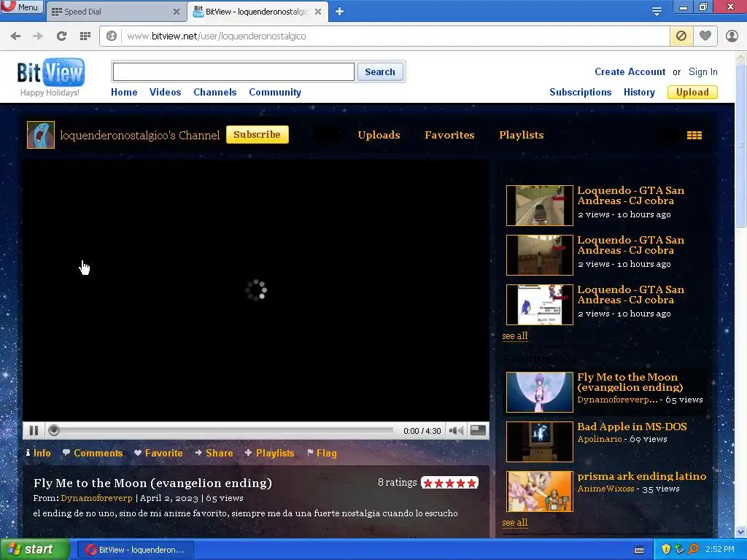Open the Community navigation link
Image resolution: width=747 pixels, height=560 pixels.
[x=275, y=93]
